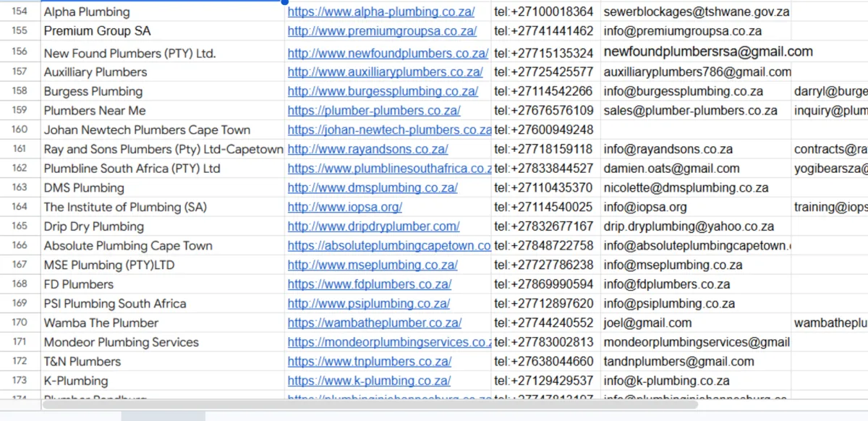Open the plumblinesouthafrica link
The height and width of the screenshot is (421, 868).
(390, 169)
